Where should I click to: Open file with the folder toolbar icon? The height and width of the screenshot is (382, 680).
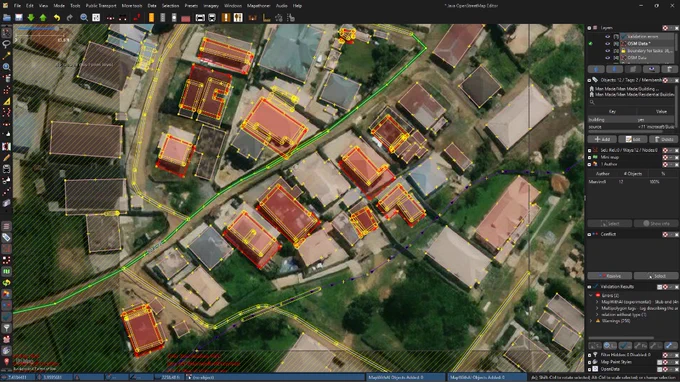click(7, 18)
